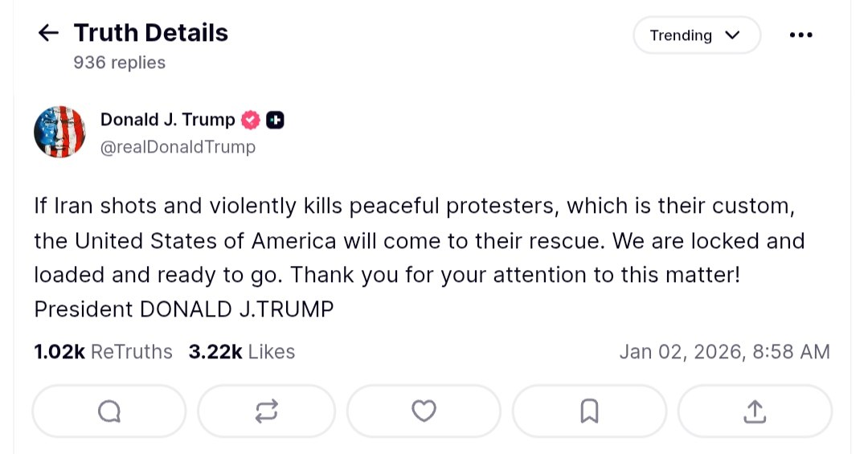
Task: View the 1.02k ReTruths list
Action: click(103, 352)
